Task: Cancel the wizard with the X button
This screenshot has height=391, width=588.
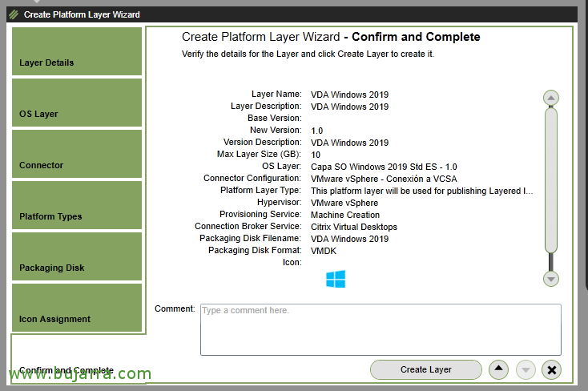Action: coord(551,369)
